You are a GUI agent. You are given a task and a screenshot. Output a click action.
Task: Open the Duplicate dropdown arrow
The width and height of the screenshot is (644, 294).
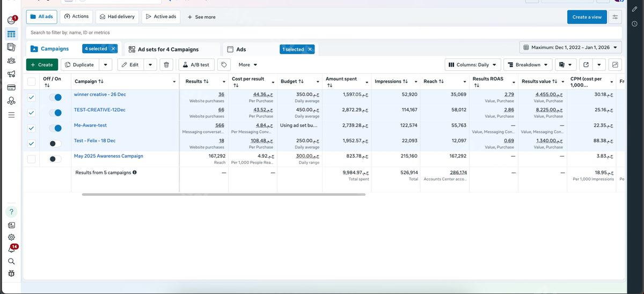[106, 65]
